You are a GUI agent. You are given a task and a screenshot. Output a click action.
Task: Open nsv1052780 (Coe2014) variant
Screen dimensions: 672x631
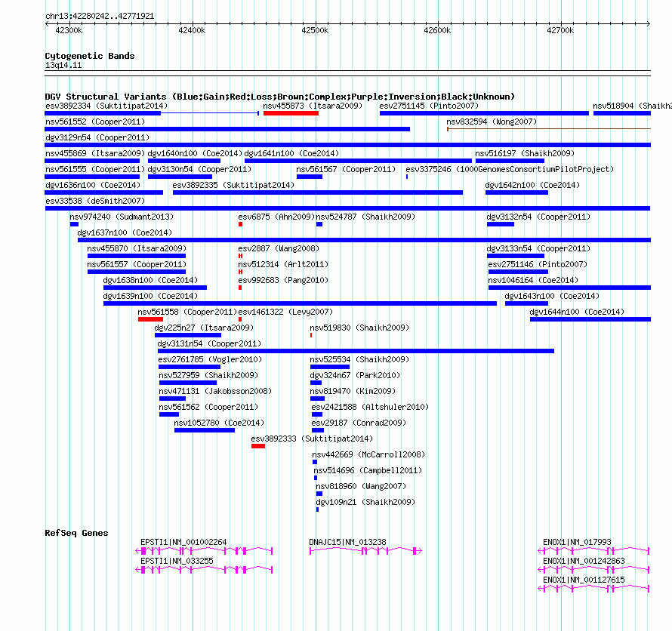(x=205, y=430)
